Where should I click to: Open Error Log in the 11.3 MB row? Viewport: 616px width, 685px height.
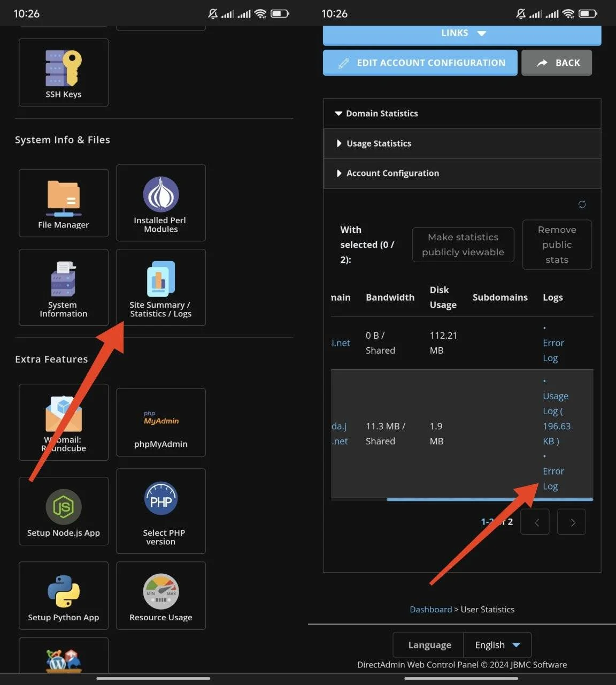553,479
